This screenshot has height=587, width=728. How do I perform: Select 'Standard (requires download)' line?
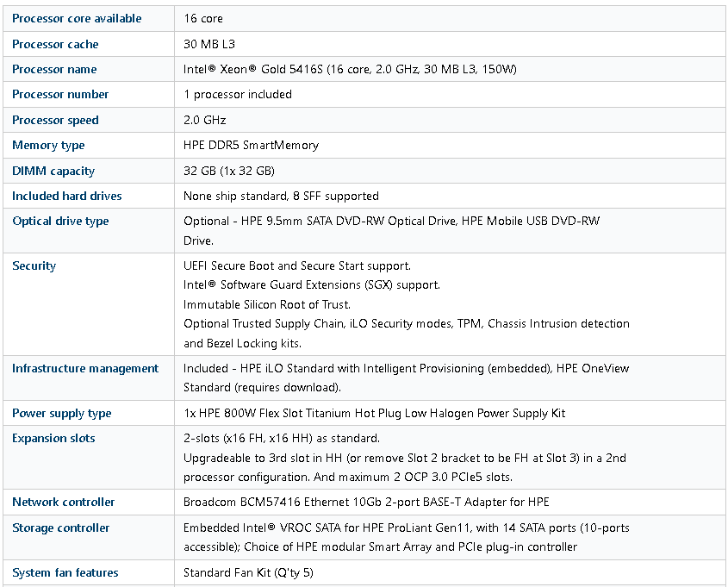pos(262,387)
